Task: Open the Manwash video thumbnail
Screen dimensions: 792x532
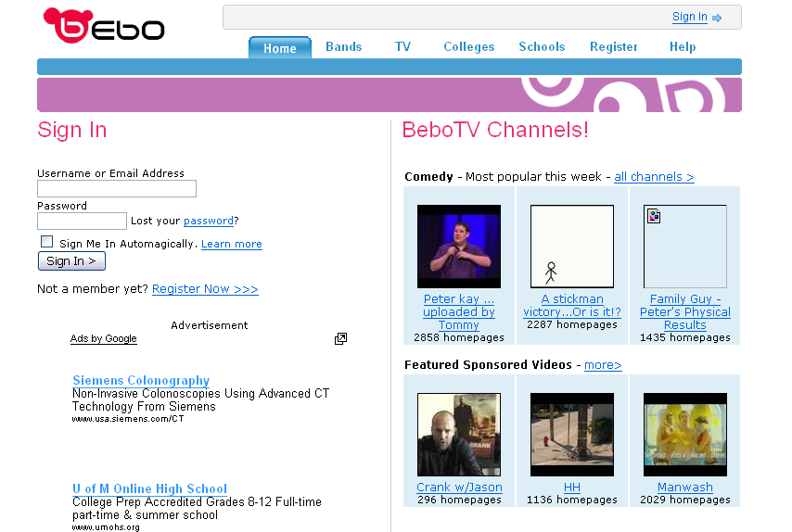Action: [x=685, y=435]
